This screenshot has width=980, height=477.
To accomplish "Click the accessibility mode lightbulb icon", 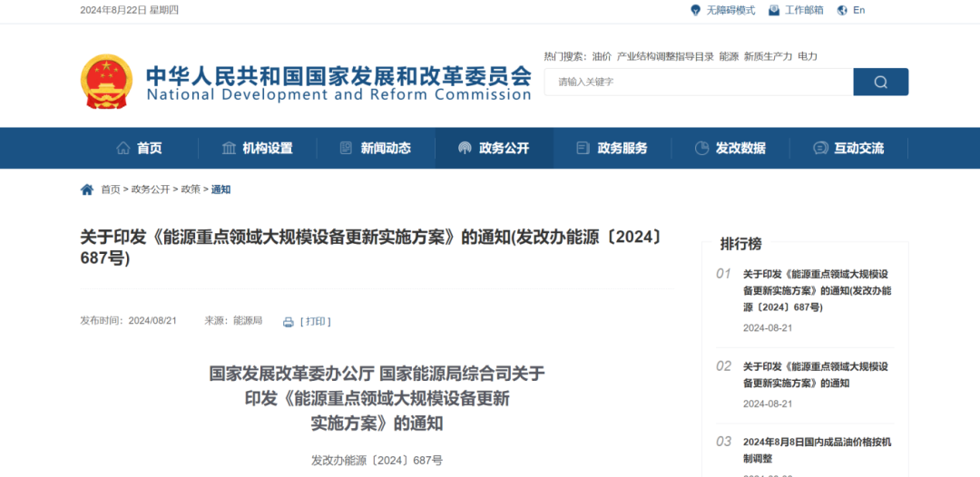I will point(696,10).
